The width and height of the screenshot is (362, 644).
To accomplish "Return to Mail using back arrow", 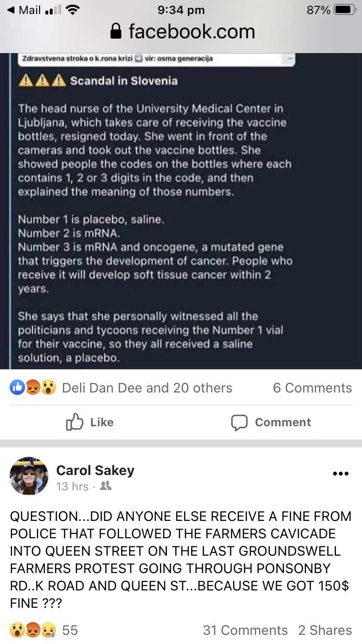I will pos(11,10).
